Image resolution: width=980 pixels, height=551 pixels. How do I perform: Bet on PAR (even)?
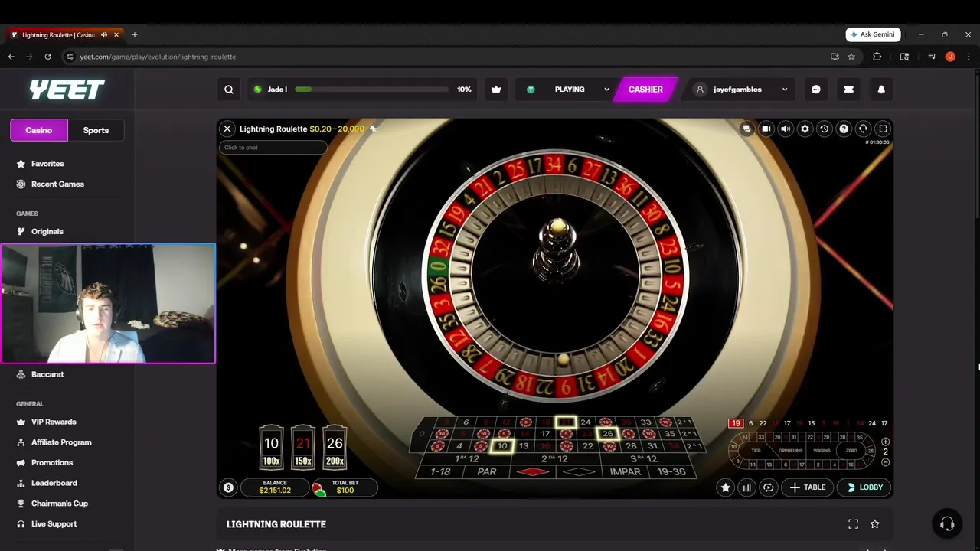(x=487, y=472)
